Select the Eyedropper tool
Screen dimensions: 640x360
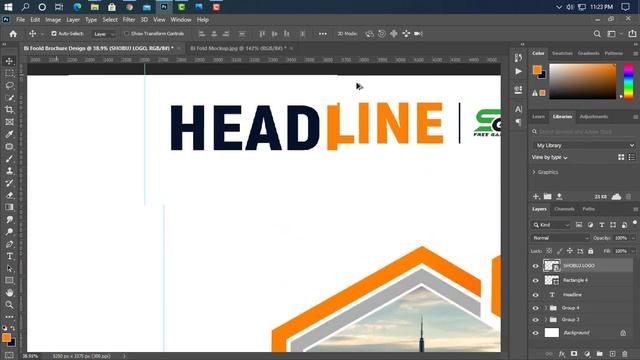point(9,134)
